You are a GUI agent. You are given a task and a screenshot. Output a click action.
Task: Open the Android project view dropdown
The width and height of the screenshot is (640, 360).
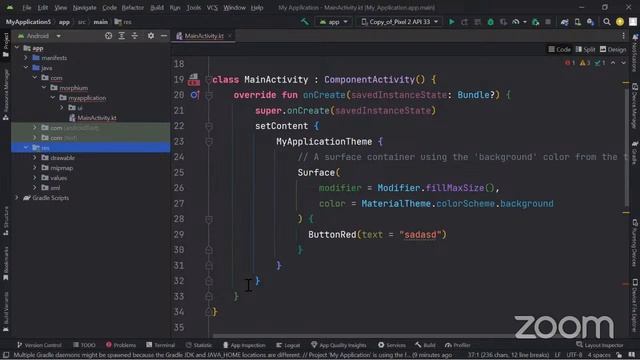(x=39, y=36)
